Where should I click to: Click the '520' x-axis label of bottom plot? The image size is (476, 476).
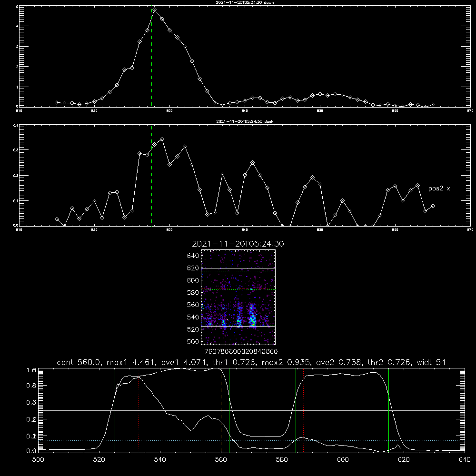(x=99, y=460)
